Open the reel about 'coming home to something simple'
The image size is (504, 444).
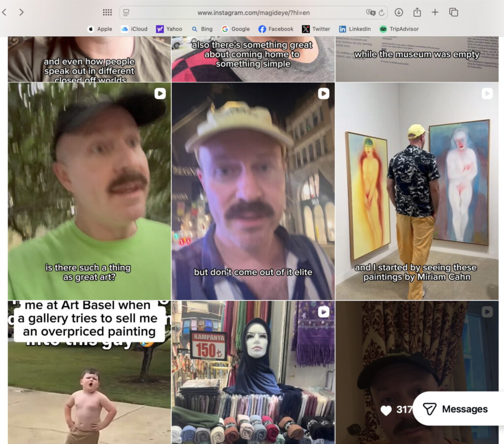pyautogui.click(x=253, y=59)
